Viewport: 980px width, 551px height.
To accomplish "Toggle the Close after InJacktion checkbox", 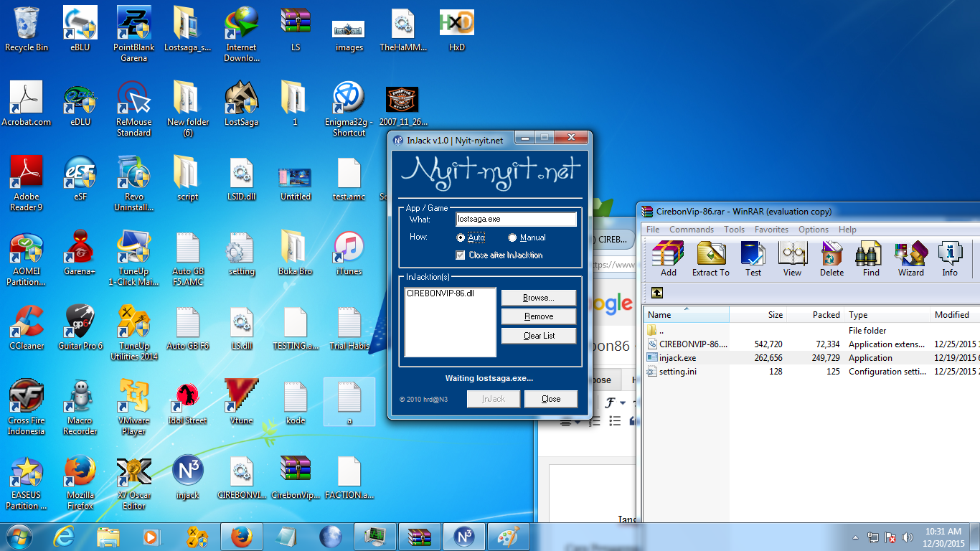I will [x=461, y=255].
